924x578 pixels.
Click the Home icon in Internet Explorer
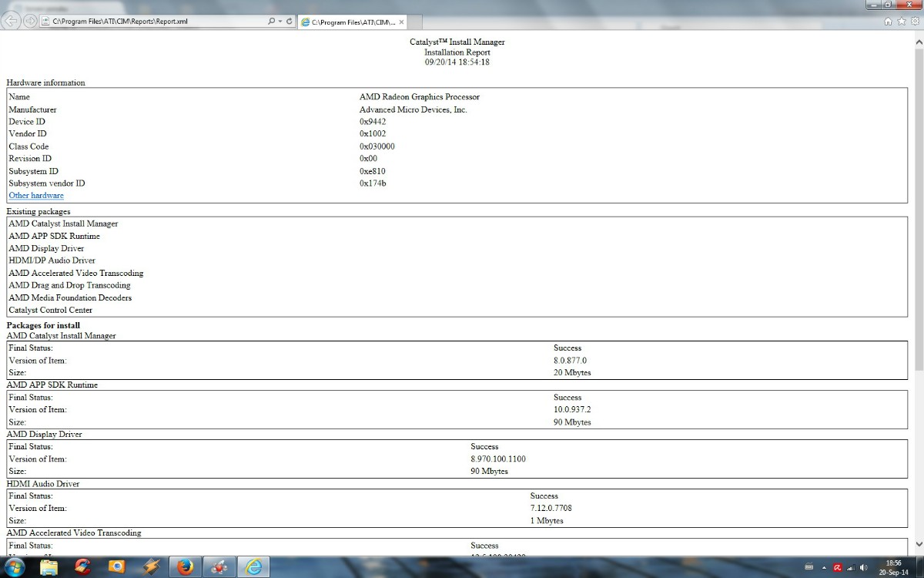click(x=889, y=22)
